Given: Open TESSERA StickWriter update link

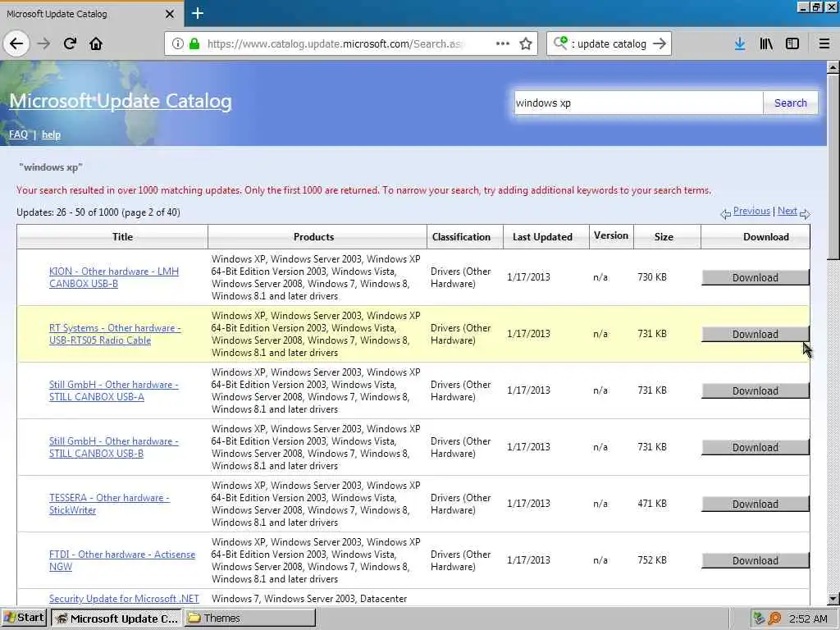Looking at the screenshot, I should click(x=109, y=504).
